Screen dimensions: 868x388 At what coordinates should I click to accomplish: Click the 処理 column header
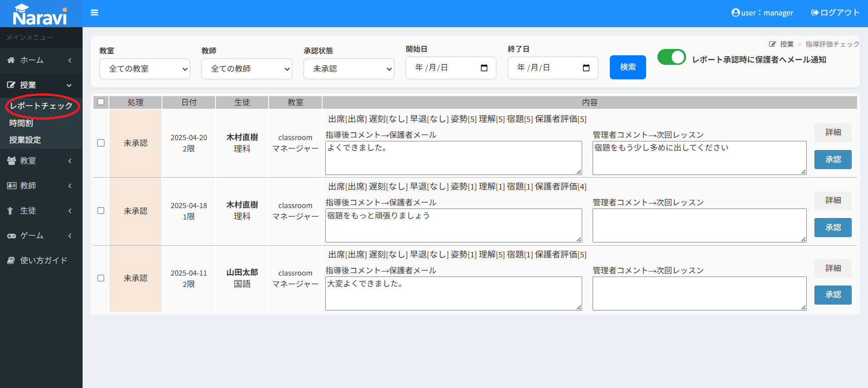click(x=136, y=102)
